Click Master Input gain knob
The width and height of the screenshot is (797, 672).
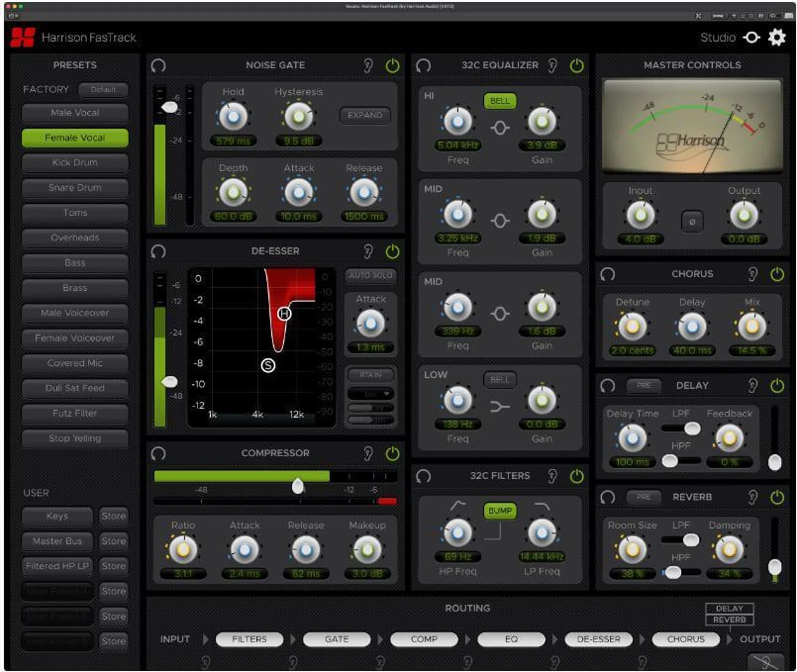640,215
